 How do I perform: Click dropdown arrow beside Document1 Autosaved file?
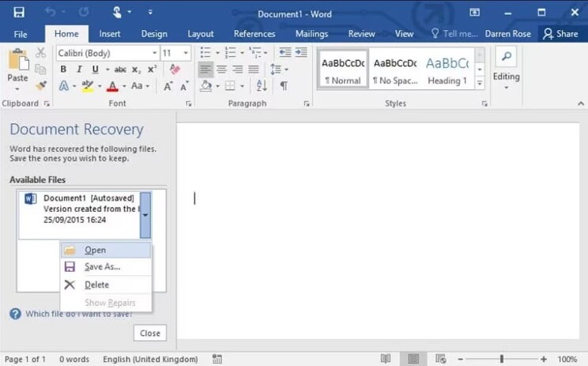pos(145,214)
